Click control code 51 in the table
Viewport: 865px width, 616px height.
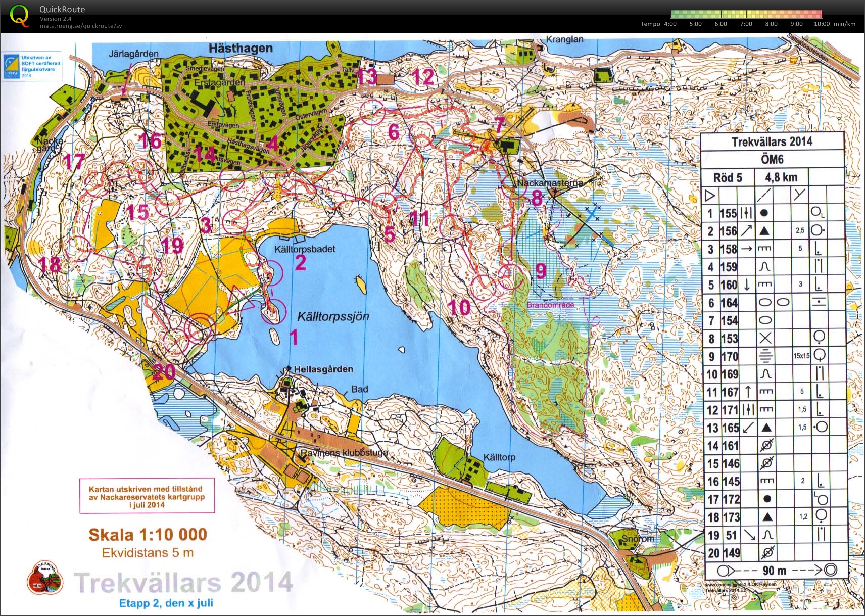[731, 535]
